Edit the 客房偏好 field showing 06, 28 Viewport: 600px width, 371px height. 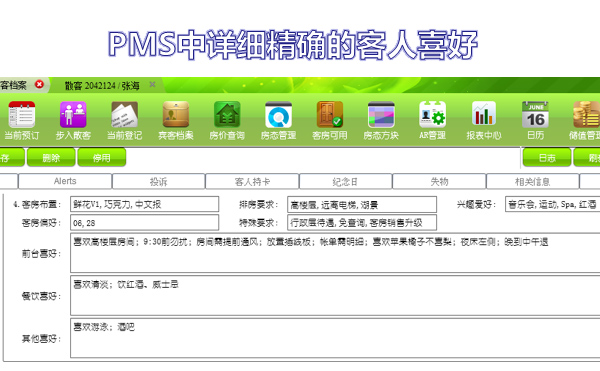click(145, 223)
